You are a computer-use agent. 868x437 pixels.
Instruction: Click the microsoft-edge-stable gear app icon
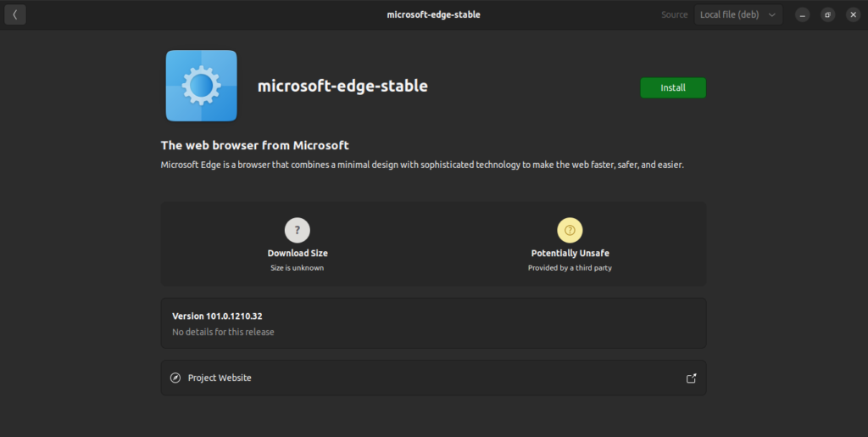click(202, 86)
